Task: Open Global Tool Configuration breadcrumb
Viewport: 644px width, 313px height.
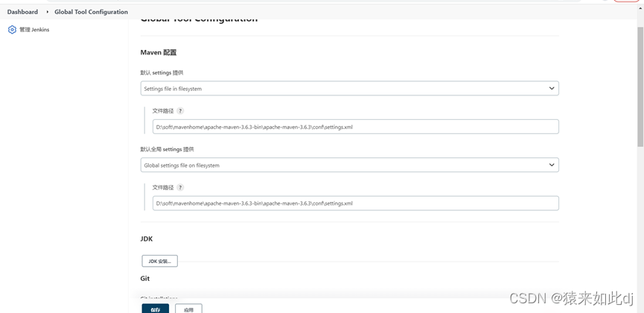Action: 91,12
